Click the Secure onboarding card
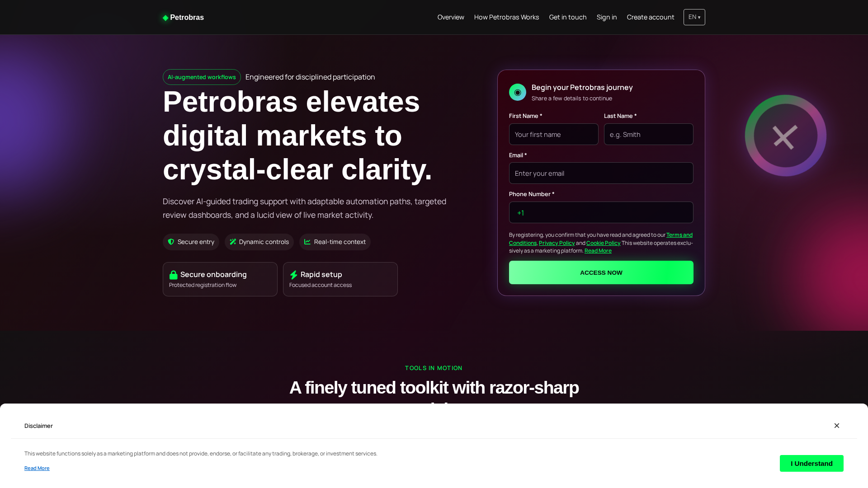This screenshot has width=868, height=488. click(x=220, y=279)
